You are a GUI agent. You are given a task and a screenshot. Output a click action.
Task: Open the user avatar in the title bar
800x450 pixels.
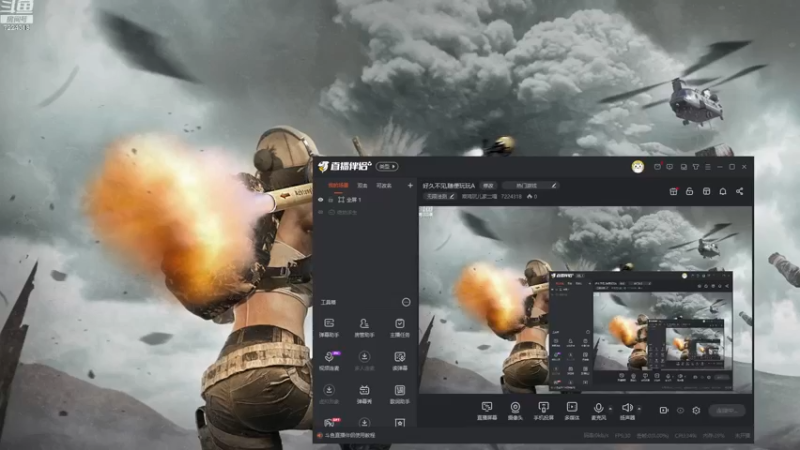(637, 167)
